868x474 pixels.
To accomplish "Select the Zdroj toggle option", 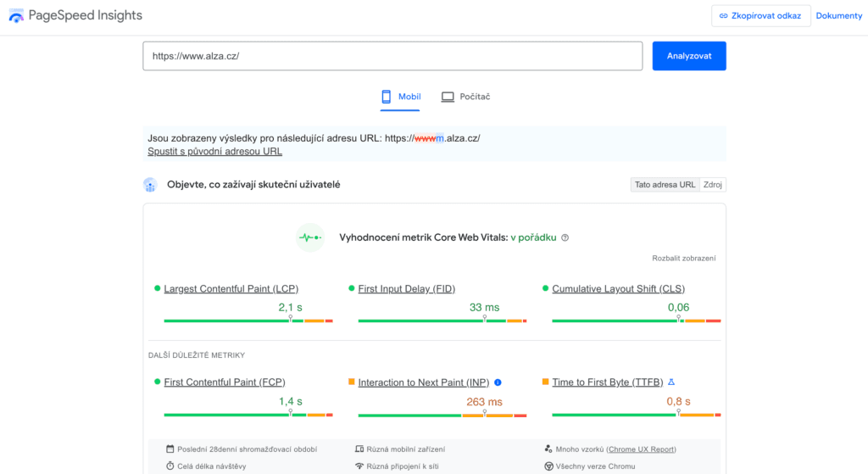I will pos(712,185).
